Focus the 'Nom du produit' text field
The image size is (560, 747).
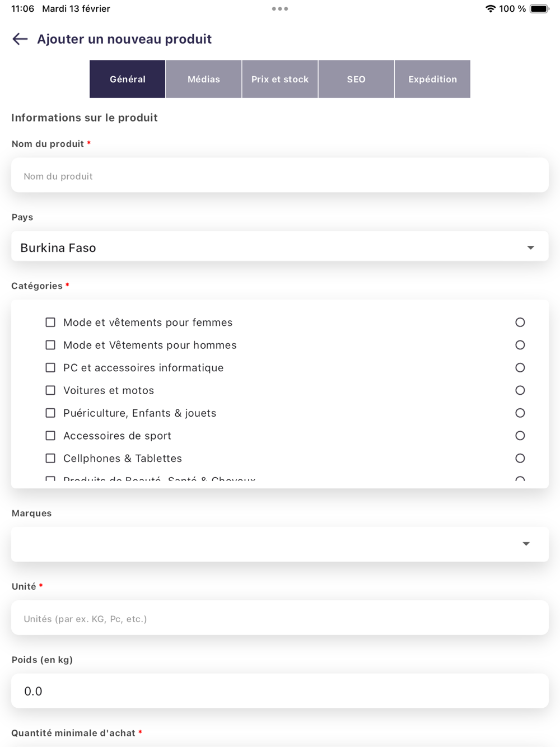tap(280, 176)
